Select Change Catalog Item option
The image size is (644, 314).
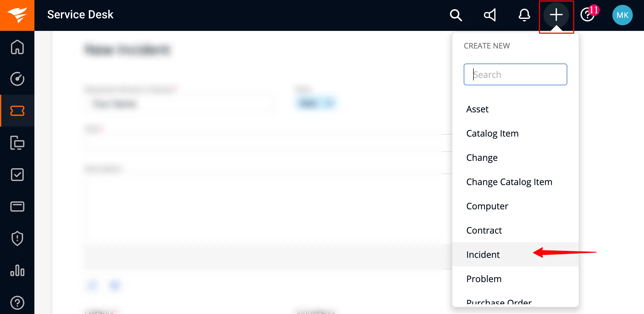click(515, 182)
